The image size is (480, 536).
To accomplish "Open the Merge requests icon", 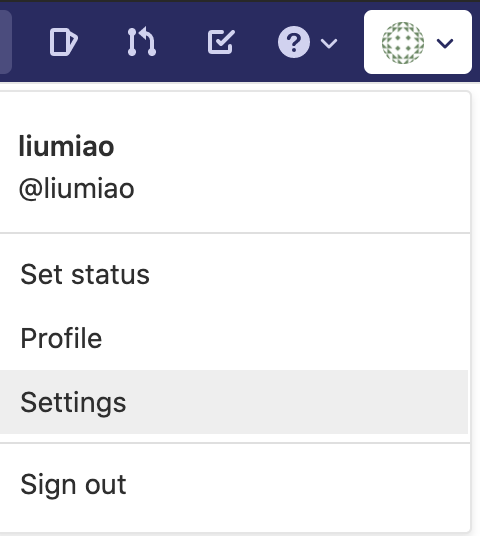I will (142, 42).
